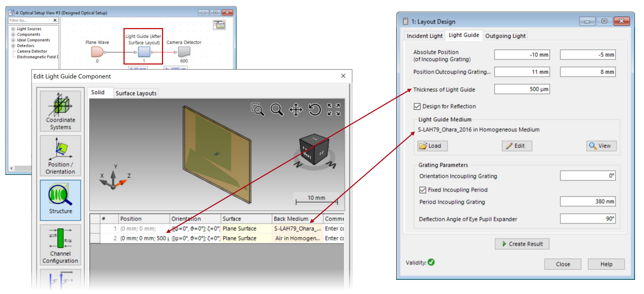The width and height of the screenshot is (644, 294).
Task: Click the table view icon in setup view
Action: pos(219,25)
